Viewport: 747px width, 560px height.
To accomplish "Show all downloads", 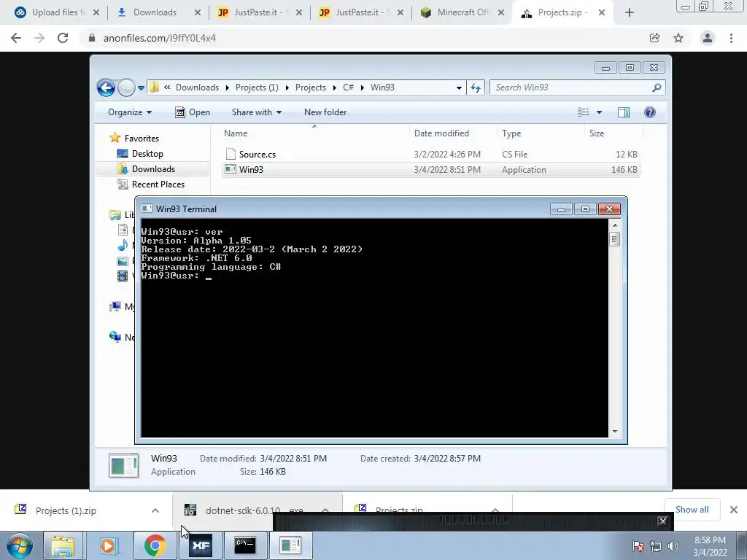I will click(x=692, y=510).
